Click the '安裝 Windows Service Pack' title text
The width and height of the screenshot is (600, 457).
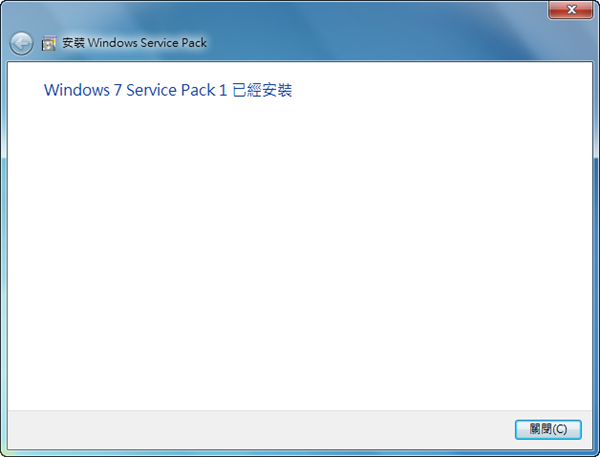coord(133,44)
